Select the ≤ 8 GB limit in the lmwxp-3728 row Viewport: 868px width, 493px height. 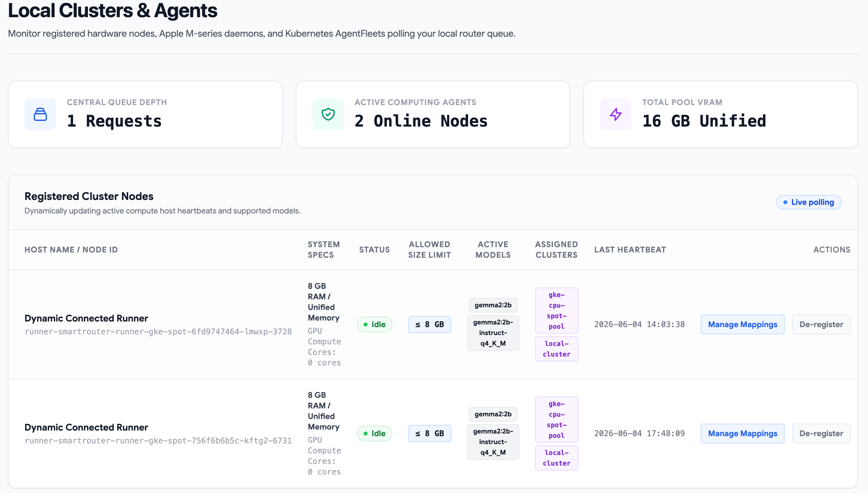tap(429, 324)
